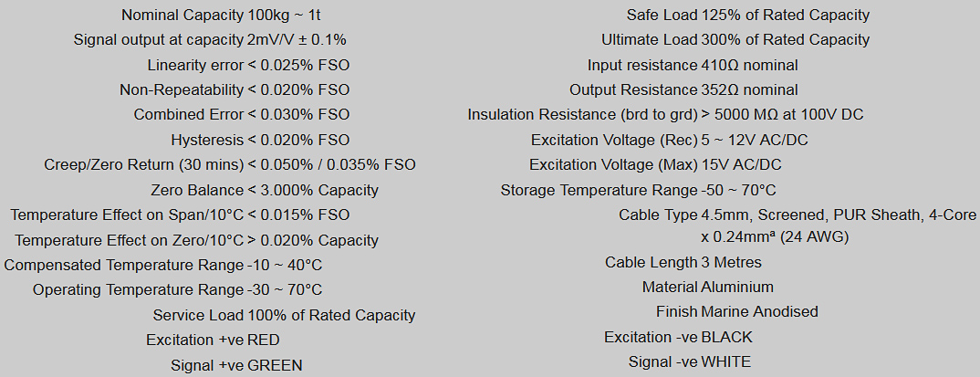Click the Service Load 100% row
The width and height of the screenshot is (980, 377).
click(x=284, y=315)
